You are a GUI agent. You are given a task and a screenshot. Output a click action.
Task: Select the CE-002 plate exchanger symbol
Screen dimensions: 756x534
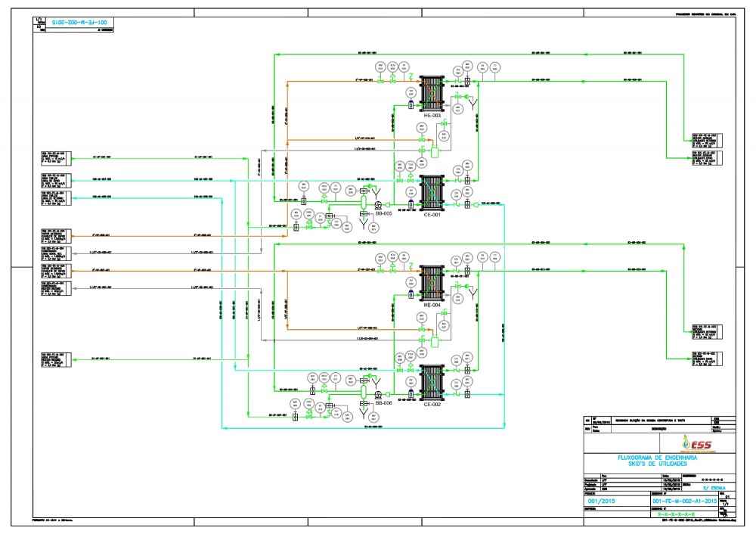(431, 382)
